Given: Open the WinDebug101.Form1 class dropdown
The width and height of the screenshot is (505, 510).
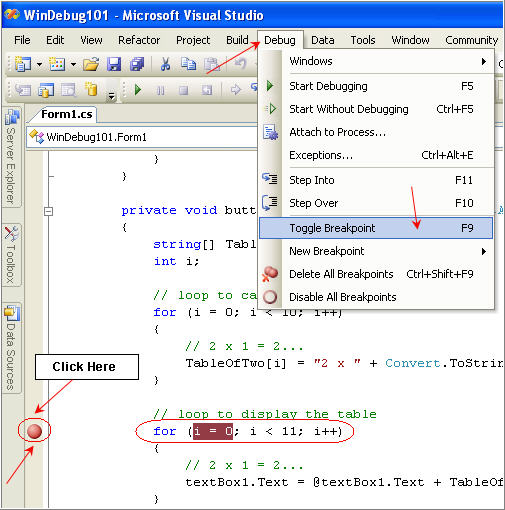Looking at the screenshot, I should click(x=142, y=137).
